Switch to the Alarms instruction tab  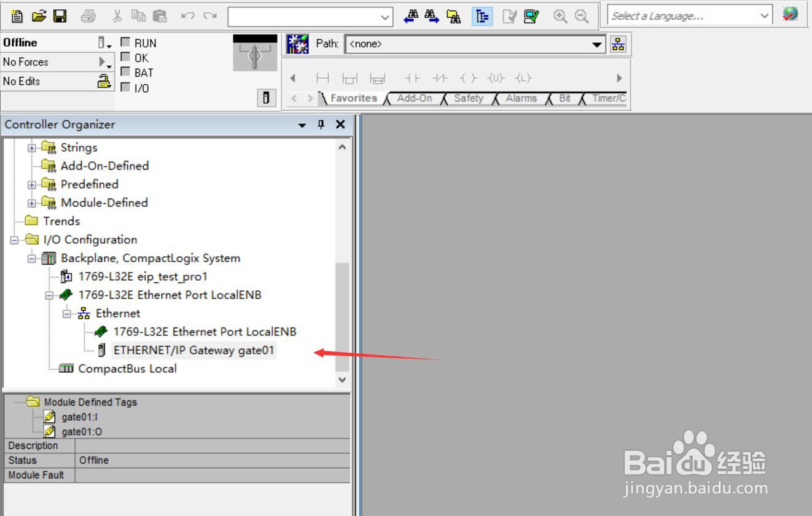(521, 98)
